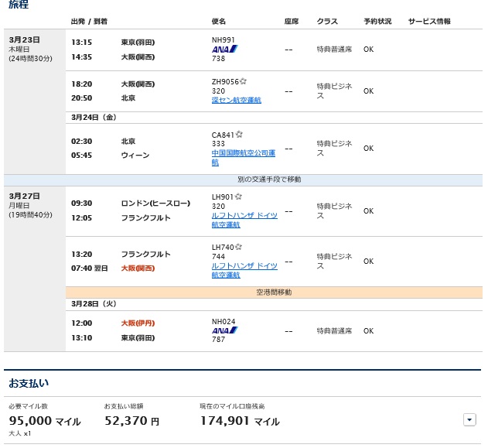The image size is (488, 448).
Task: Select the 3月23日 departure date
Action: click(24, 40)
